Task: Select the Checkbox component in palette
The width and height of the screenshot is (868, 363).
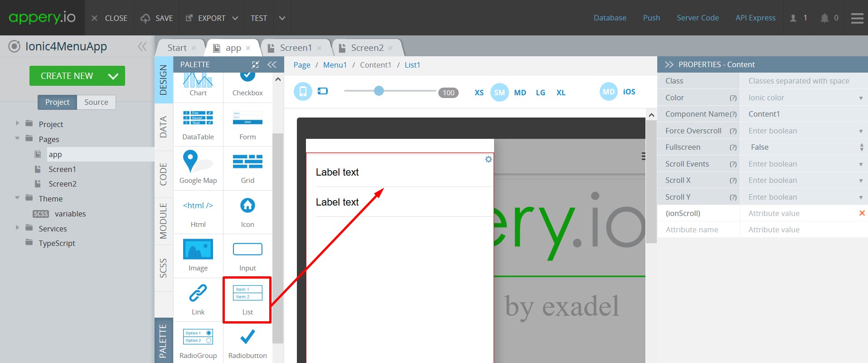Action: pyautogui.click(x=247, y=85)
